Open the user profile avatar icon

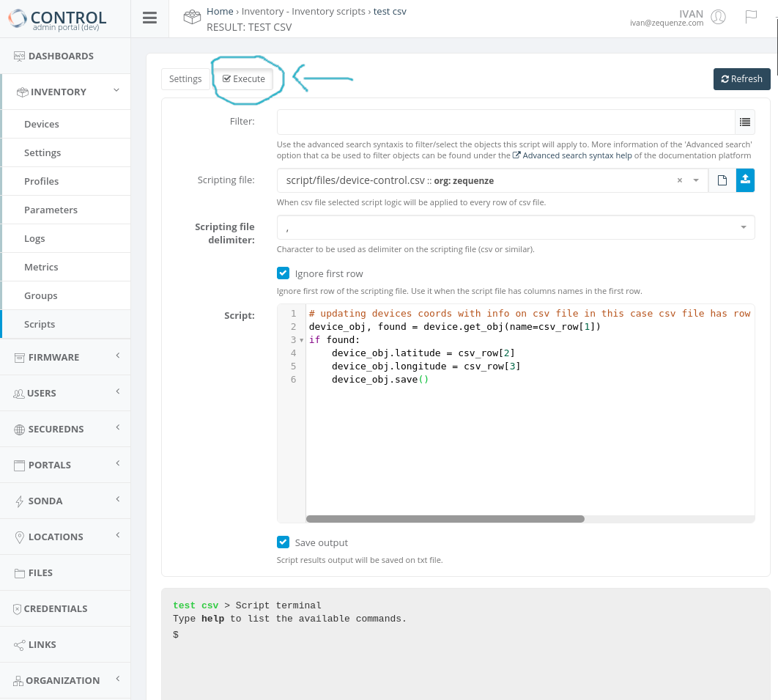(718, 17)
